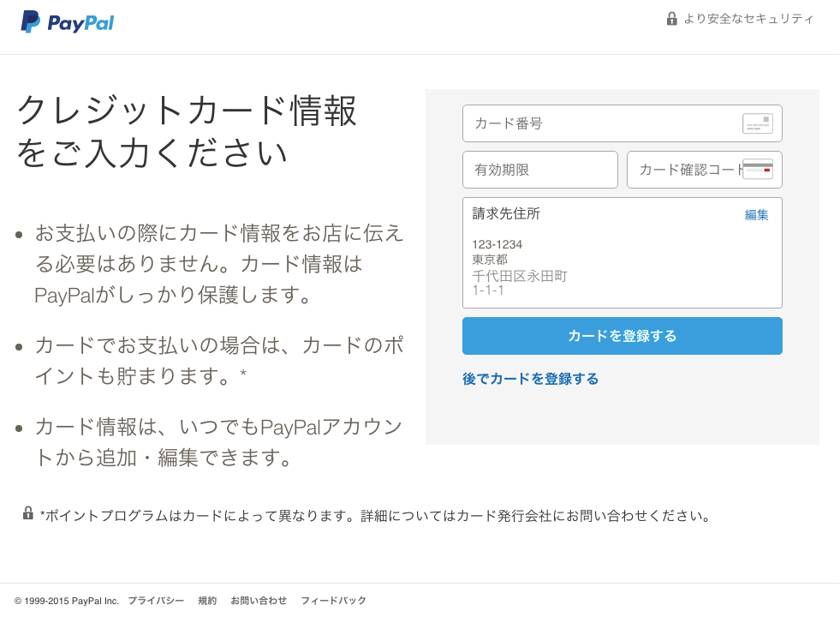Click the より安全なセキュリティ text
Image resolution: width=840 pixels, height=617 pixels.
point(748,19)
